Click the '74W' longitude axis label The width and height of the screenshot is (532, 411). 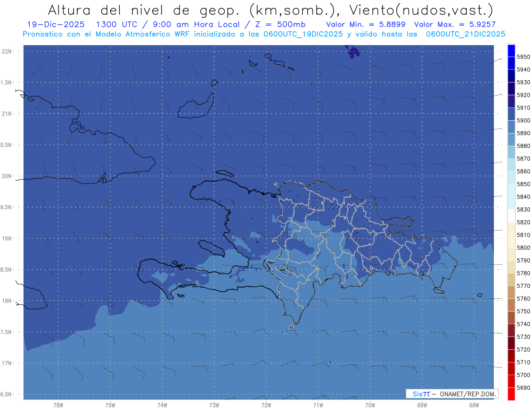[x=162, y=405]
